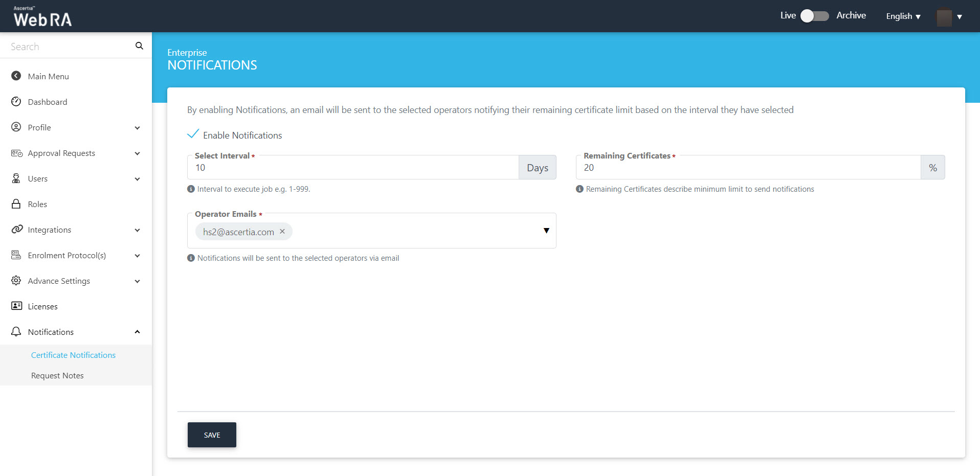Remove hs2@ascertia.com email chip
Viewport: 980px width, 476px height.
(x=282, y=232)
